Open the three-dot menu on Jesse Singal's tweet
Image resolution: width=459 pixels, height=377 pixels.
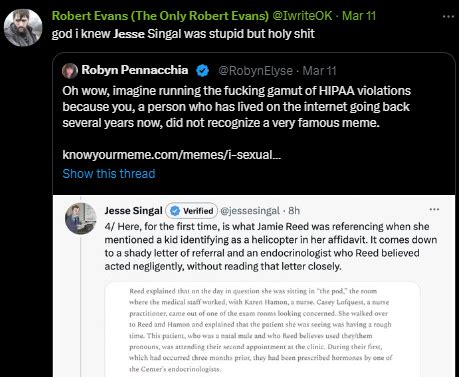point(434,209)
